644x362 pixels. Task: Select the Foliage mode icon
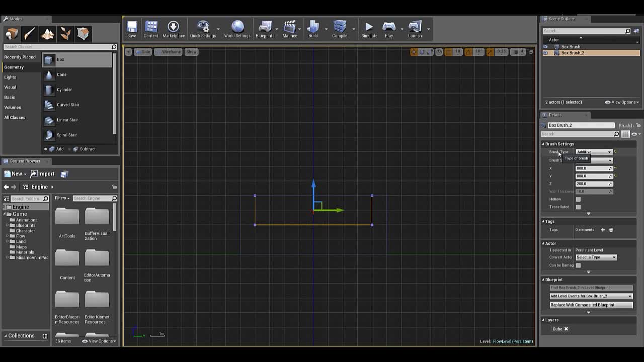pyautogui.click(x=65, y=34)
